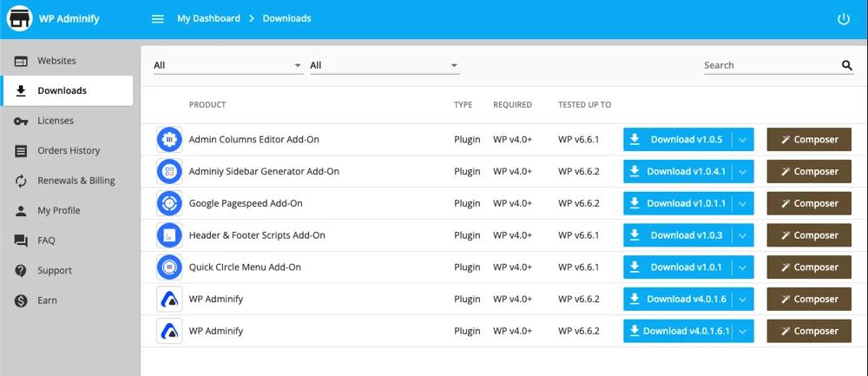Focus the Search input field

coord(772,65)
